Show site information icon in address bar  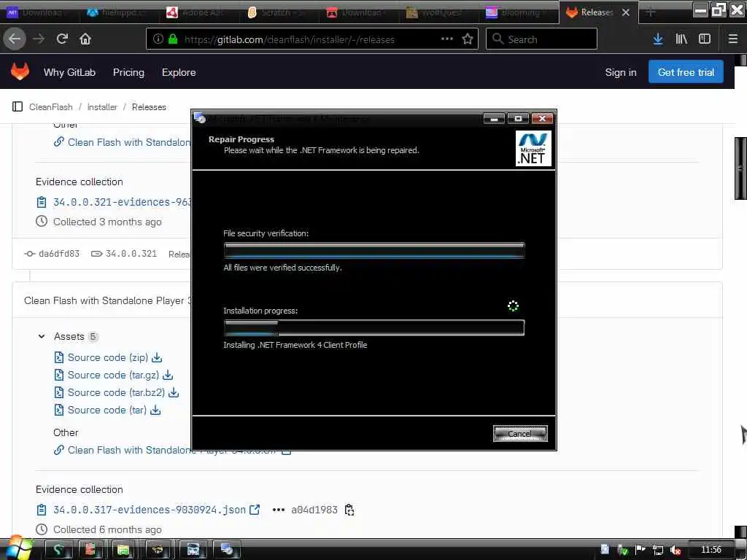pyautogui.click(x=158, y=39)
